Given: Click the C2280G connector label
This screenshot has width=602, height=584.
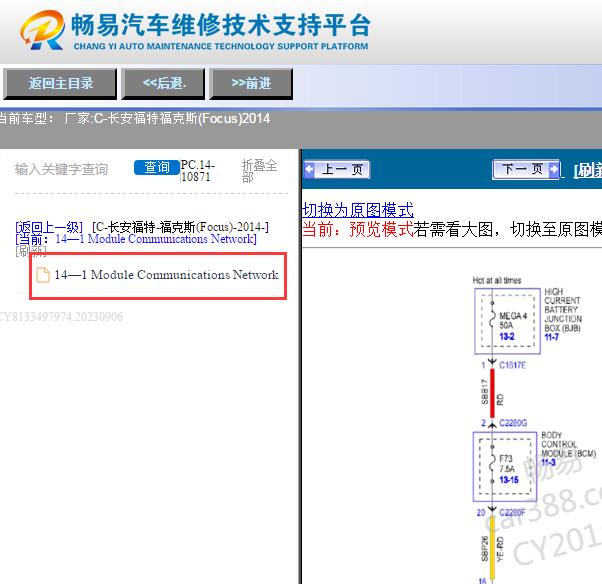Looking at the screenshot, I should (513, 423).
